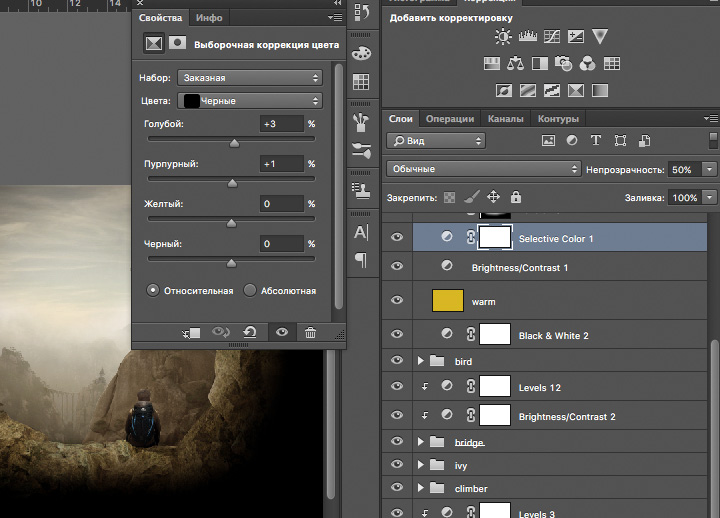Hide the climber group
The image size is (720, 518).
(x=397, y=488)
